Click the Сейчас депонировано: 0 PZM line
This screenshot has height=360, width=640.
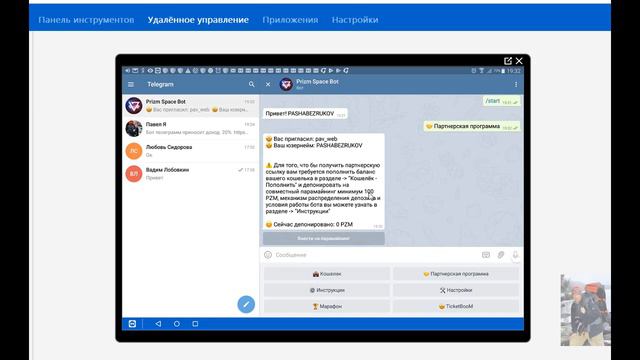pos(309,224)
